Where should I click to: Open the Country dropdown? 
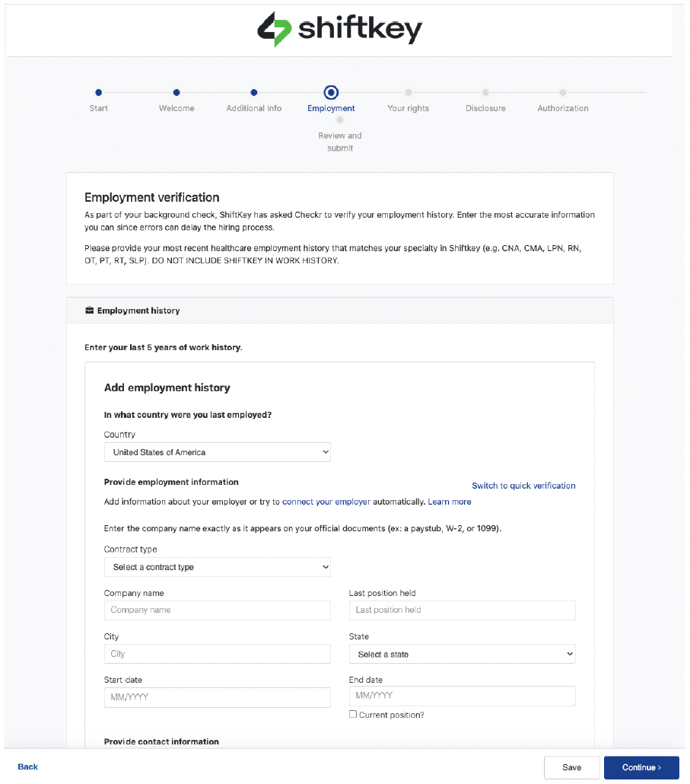218,452
